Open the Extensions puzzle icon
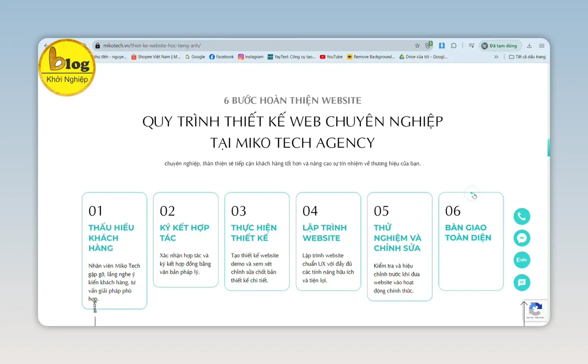 (454, 46)
